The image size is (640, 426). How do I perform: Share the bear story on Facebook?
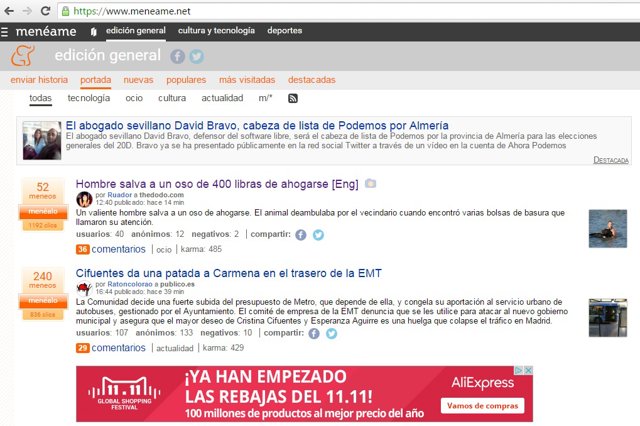[300, 234]
